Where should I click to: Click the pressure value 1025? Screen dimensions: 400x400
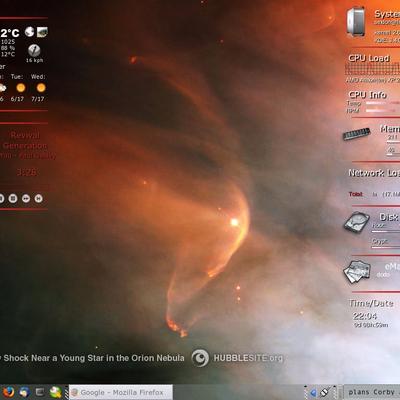click(8, 42)
